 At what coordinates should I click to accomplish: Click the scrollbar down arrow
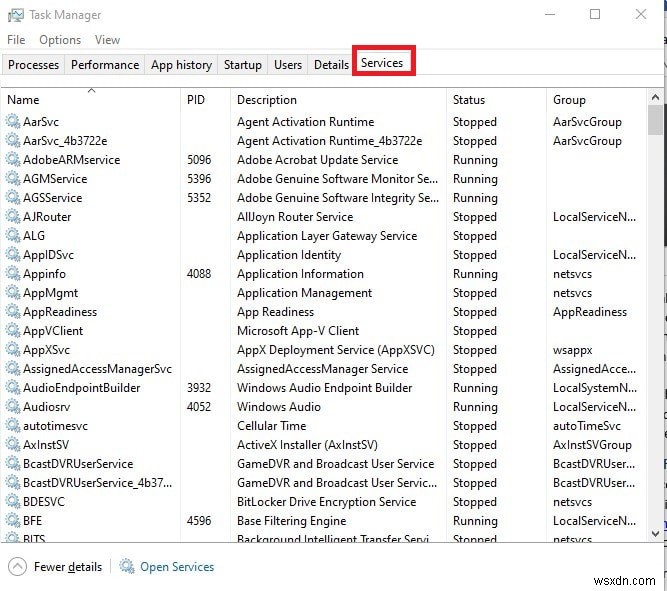coord(655,533)
